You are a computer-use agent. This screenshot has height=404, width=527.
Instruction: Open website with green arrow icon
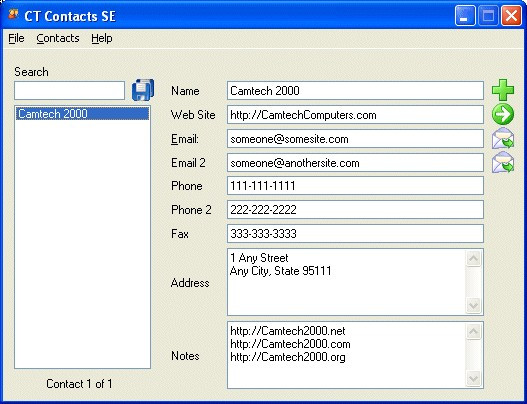pyautogui.click(x=503, y=114)
